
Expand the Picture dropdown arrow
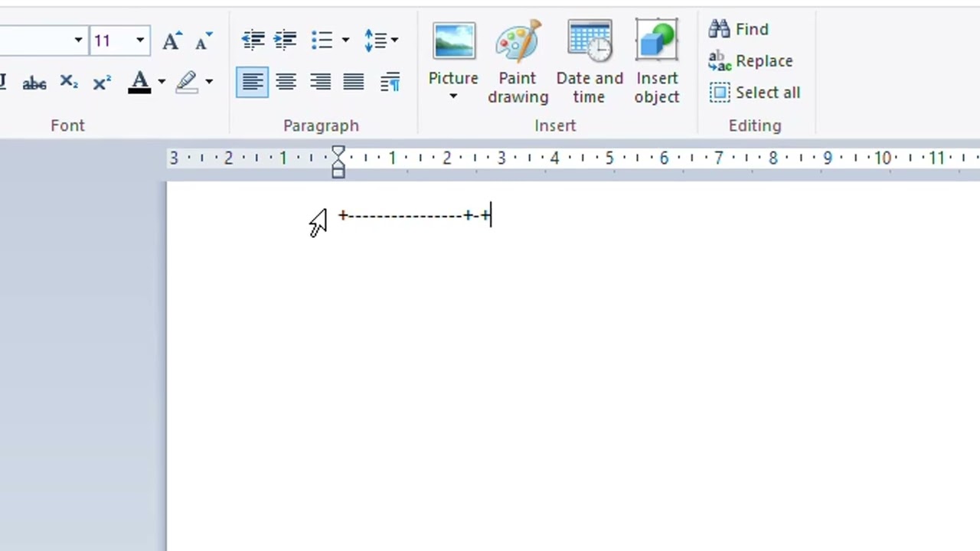click(x=453, y=96)
